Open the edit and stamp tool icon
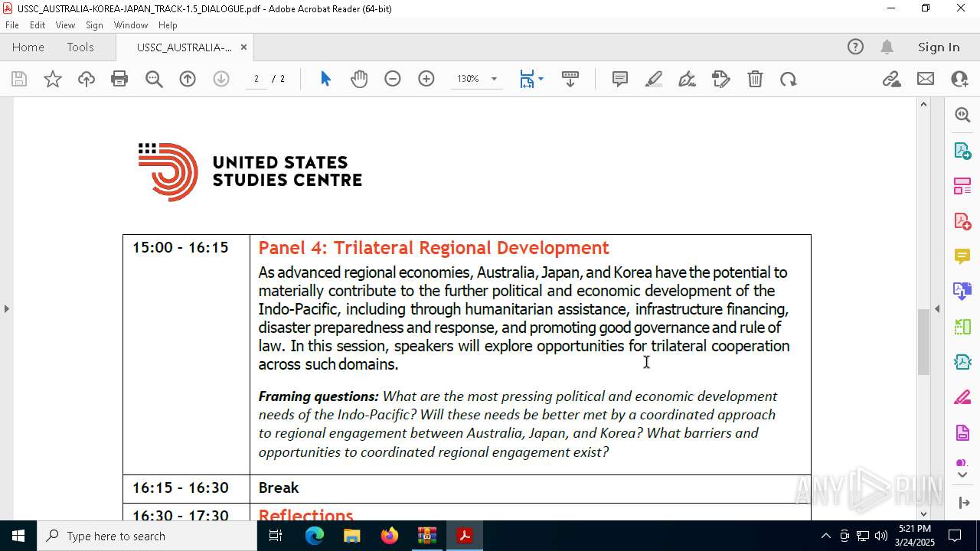The image size is (980, 551). (x=721, y=79)
